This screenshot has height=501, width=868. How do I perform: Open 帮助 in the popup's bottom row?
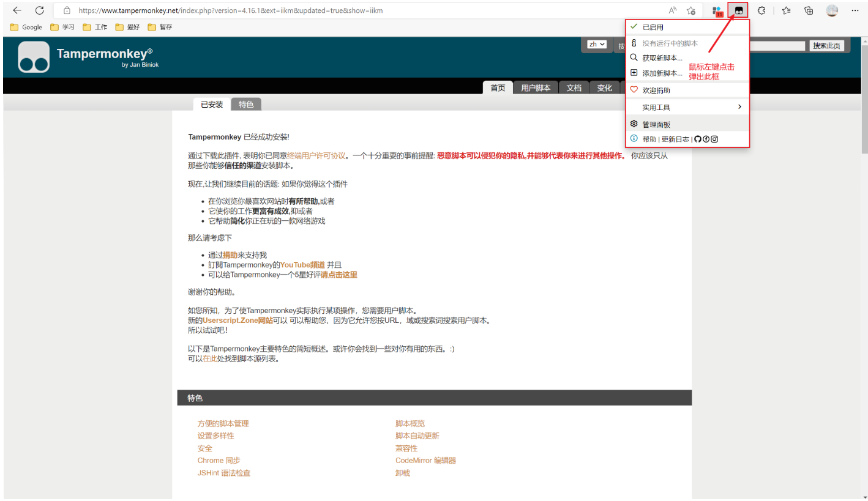pos(649,139)
